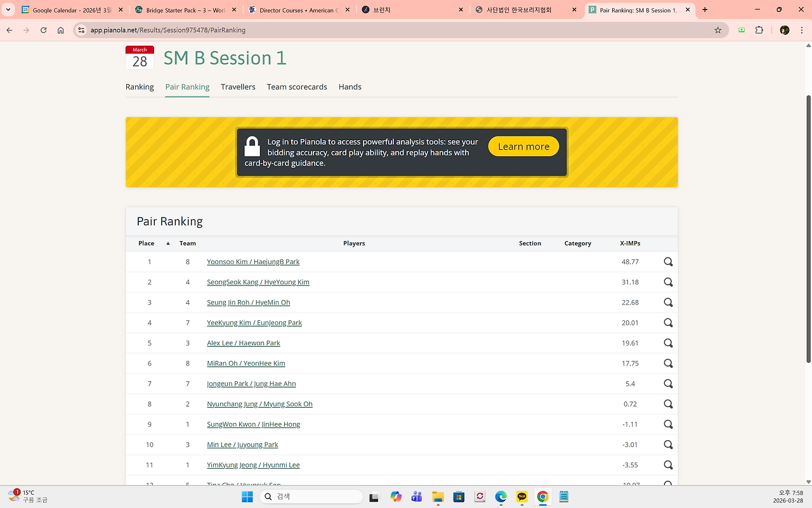Open File Explorer from the taskbar
The width and height of the screenshot is (812, 508).
(x=437, y=497)
